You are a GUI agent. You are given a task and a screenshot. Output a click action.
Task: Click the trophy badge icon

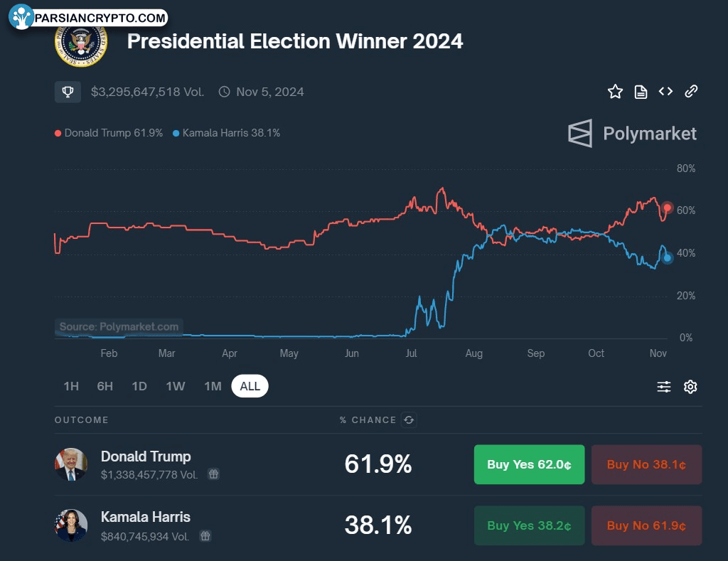(x=68, y=92)
